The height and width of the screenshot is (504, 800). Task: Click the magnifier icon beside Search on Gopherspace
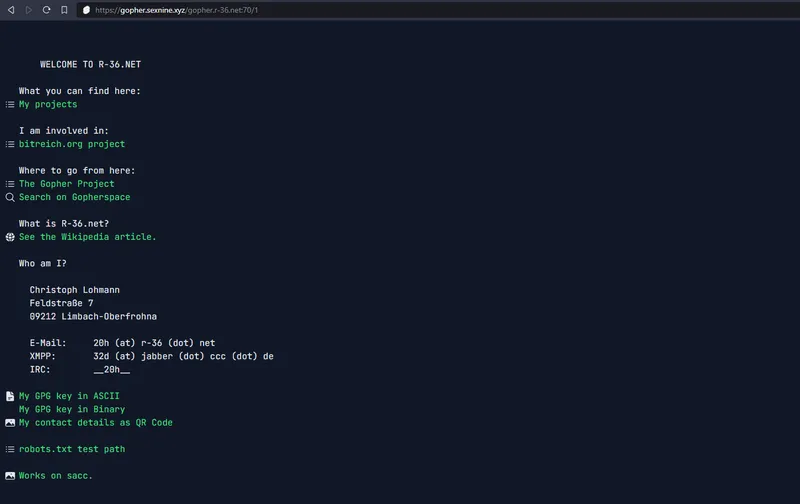[x=10, y=197]
